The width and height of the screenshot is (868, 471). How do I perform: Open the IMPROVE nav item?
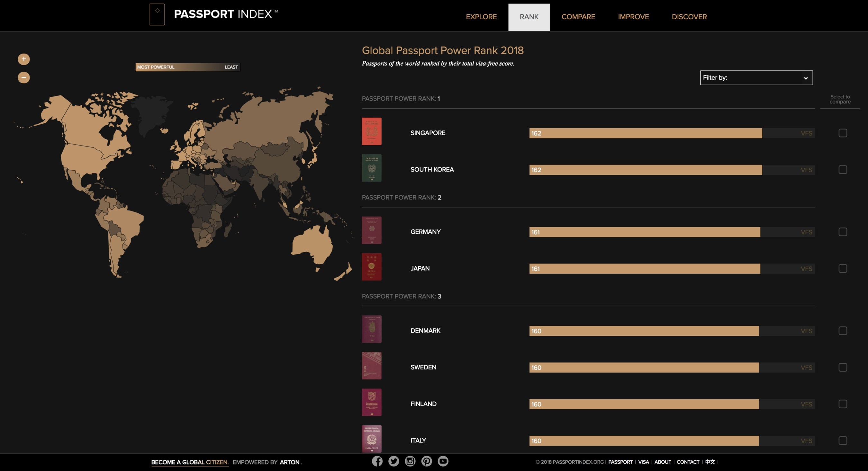633,17
